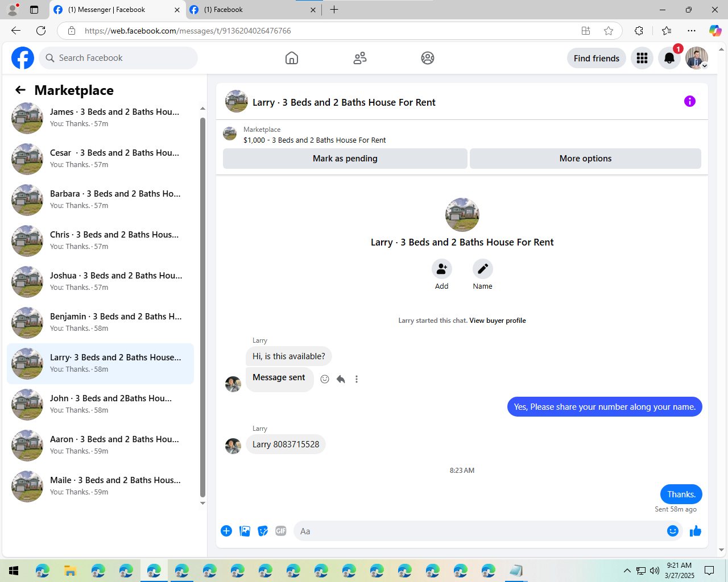
Task: Click the More options button
Action: 586,159
